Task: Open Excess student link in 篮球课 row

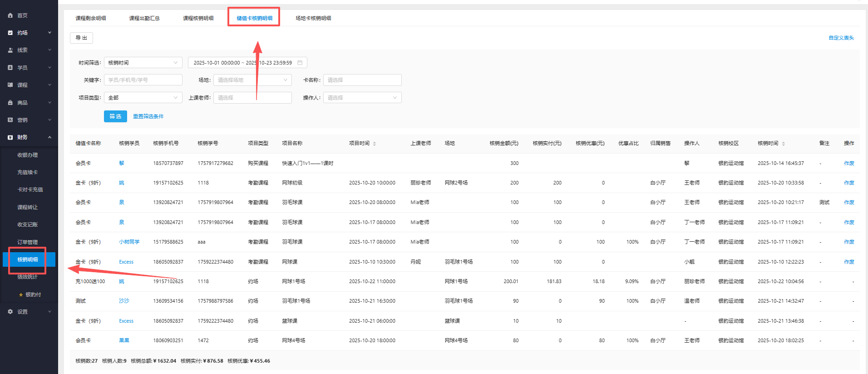Action: click(126, 321)
